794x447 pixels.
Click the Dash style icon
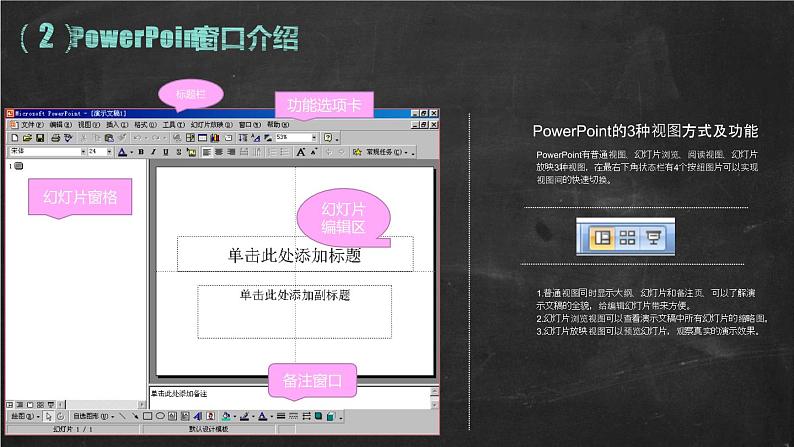click(293, 416)
